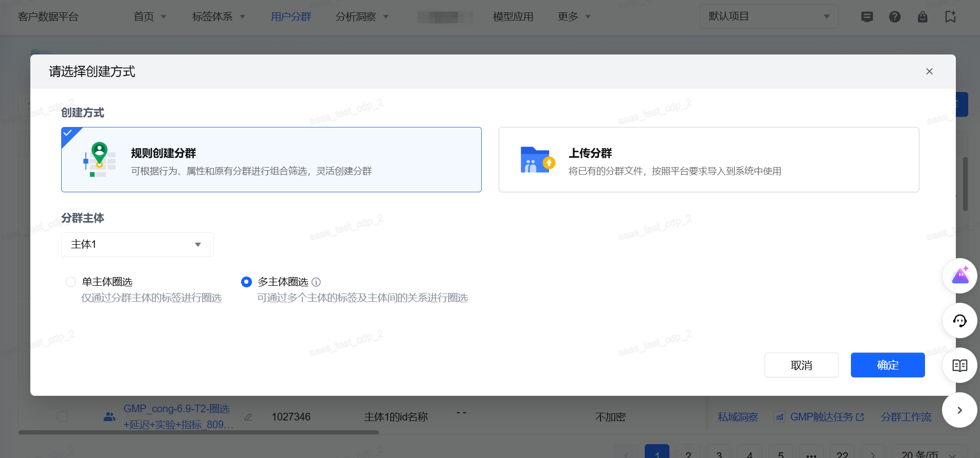The width and height of the screenshot is (980, 458).
Task: Click the 1027346 cell
Action: (x=291, y=417)
